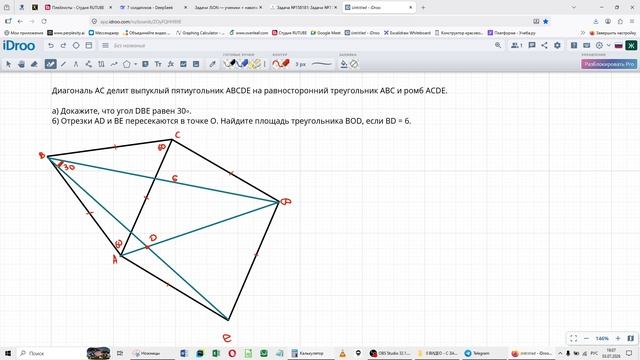Select the eyedropper color picker
Screen dimensions: 640x360
(x=212, y=64)
